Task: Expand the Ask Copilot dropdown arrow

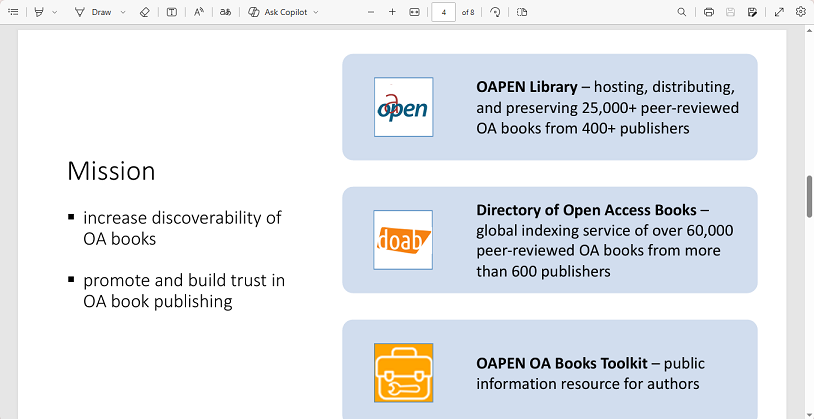Action: [316, 12]
